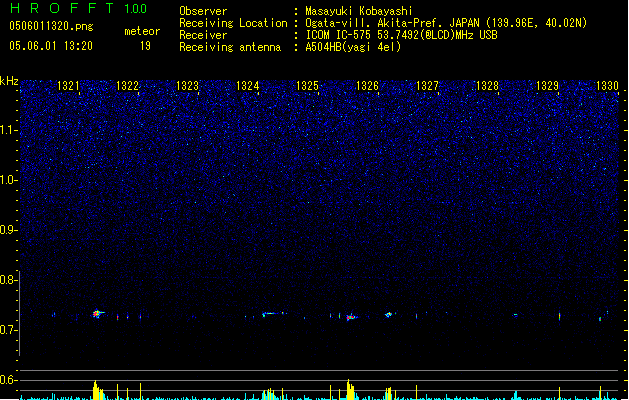Click the 1.1 kHz frequency axis label
The width and height of the screenshot is (629, 400).
coord(8,130)
